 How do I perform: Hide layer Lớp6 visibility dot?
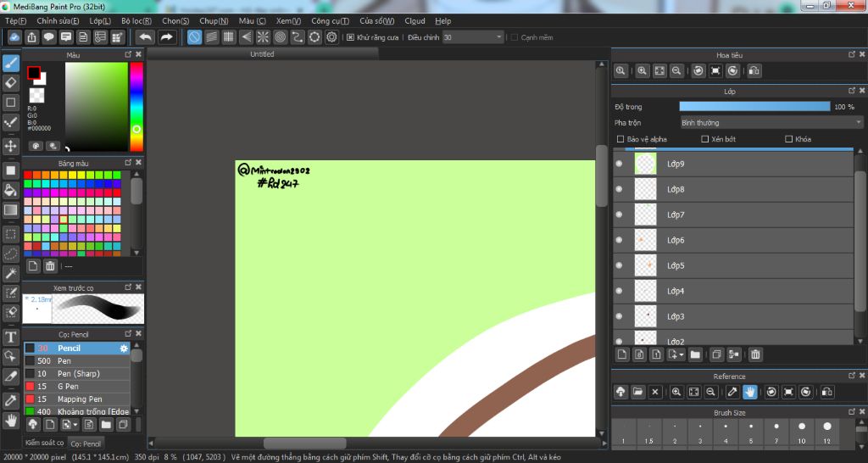coord(620,240)
